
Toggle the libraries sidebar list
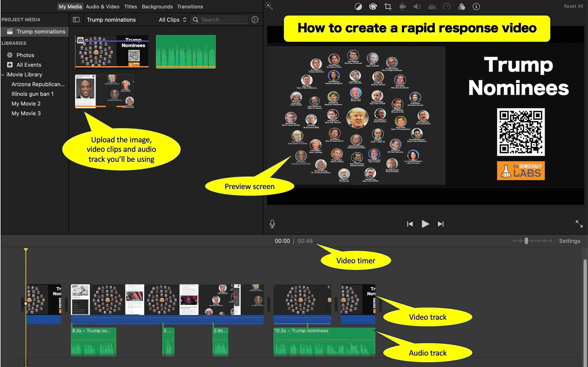pos(76,20)
